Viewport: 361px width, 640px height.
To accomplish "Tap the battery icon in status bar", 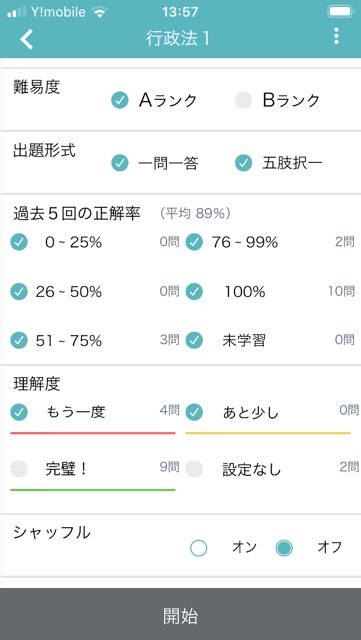I will pos(341,12).
